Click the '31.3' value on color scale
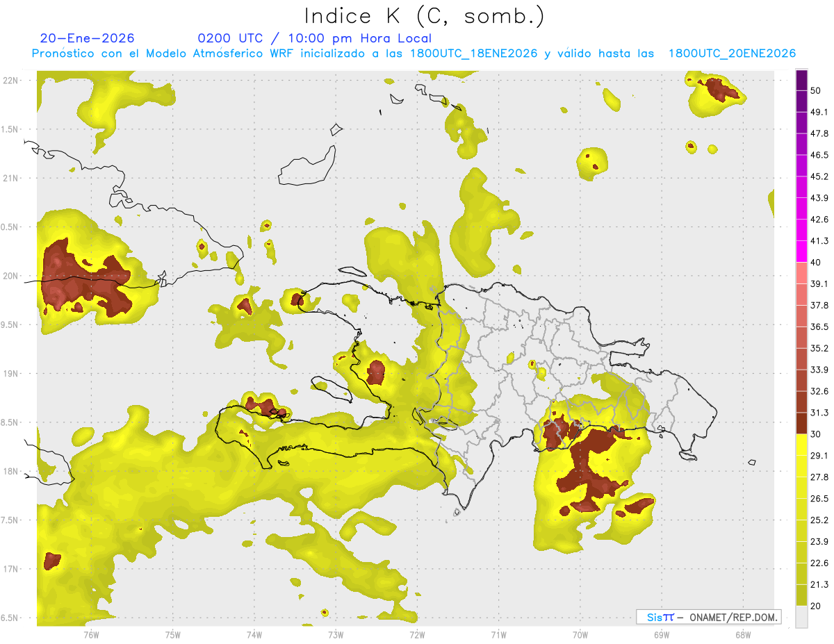Screen dimensions: 834x644 click(x=819, y=413)
